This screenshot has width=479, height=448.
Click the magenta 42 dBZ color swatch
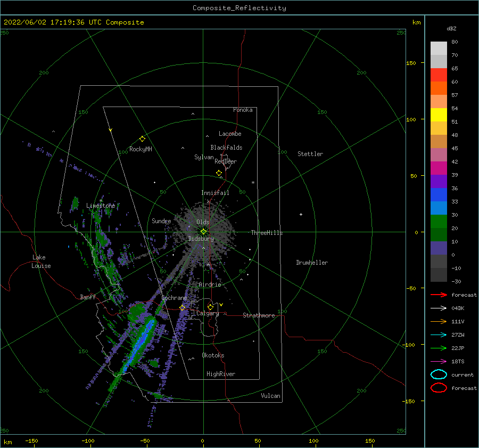(439, 168)
